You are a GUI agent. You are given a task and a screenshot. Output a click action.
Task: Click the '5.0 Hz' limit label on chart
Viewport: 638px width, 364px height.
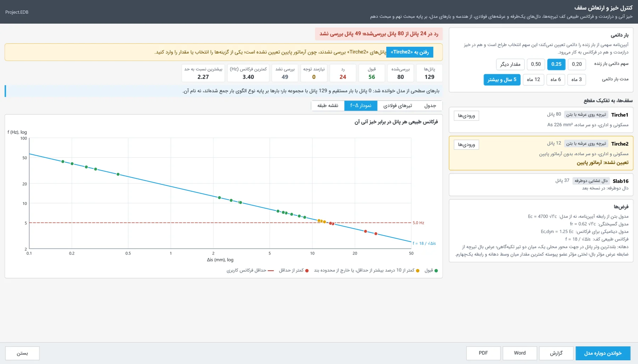[x=418, y=223]
